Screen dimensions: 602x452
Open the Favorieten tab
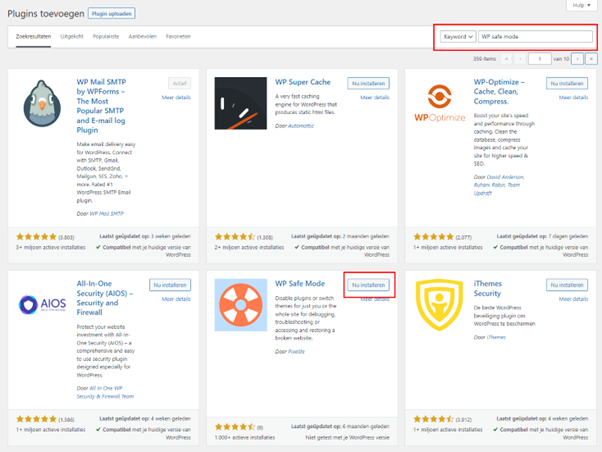point(178,36)
